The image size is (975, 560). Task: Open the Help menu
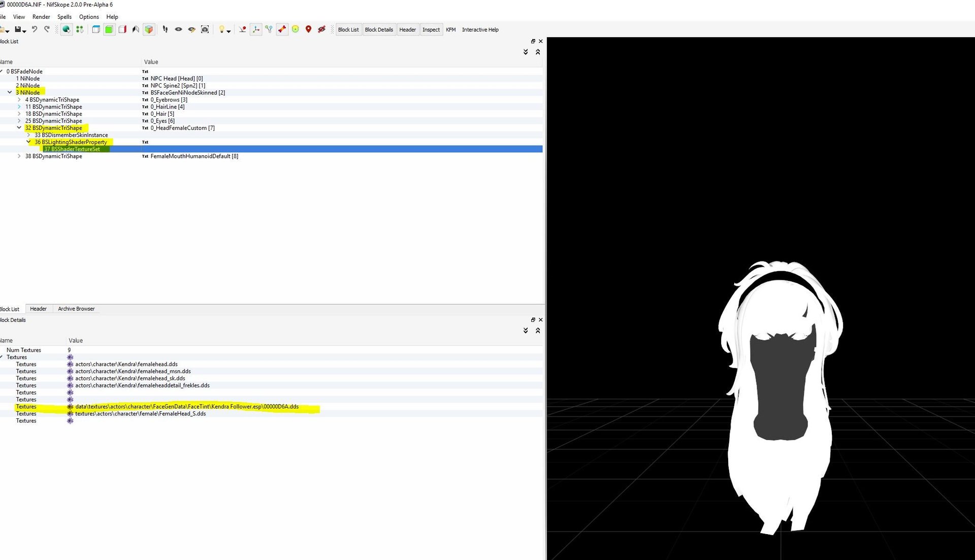coord(112,17)
